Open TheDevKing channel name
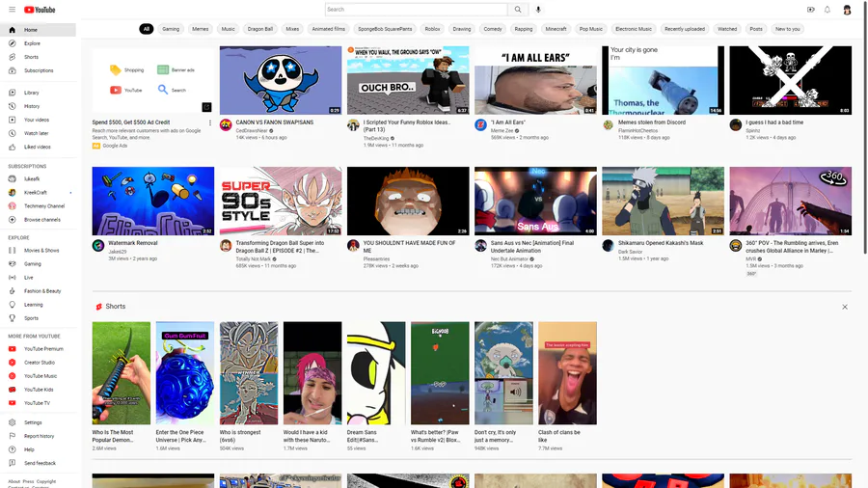 pos(376,138)
